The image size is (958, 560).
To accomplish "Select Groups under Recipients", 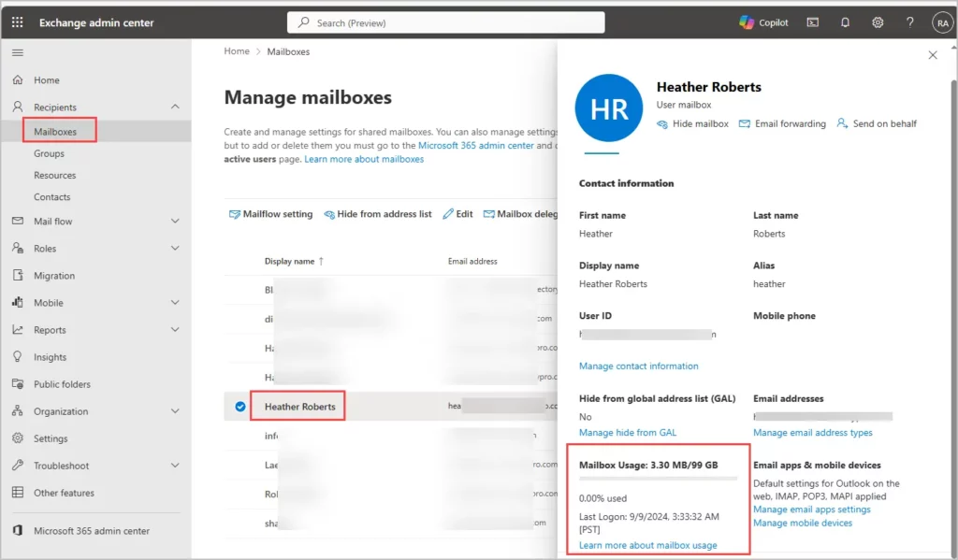I will [49, 153].
